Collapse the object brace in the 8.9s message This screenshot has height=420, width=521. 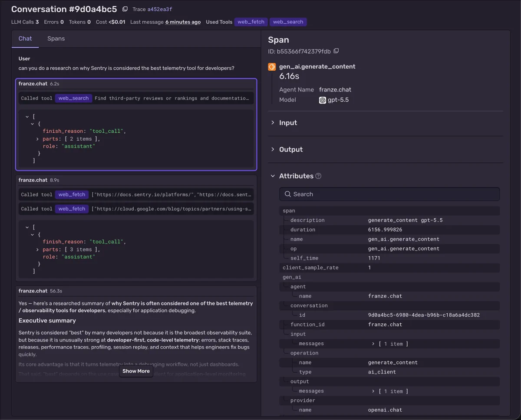33,234
